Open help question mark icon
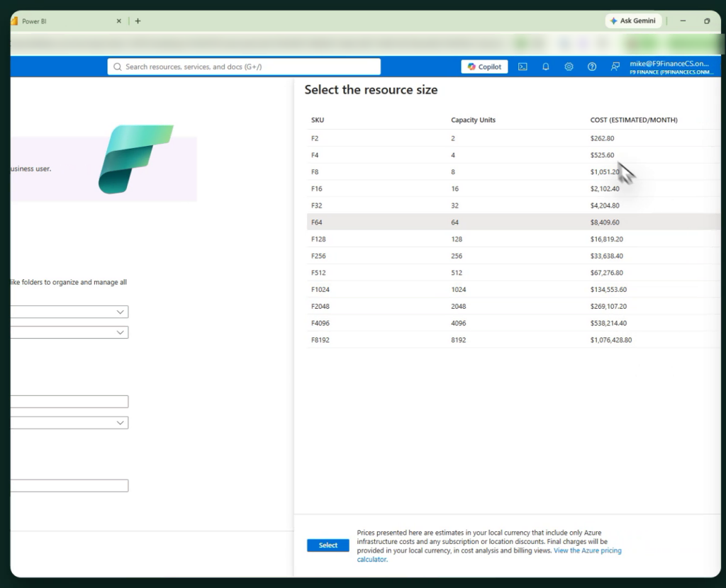726x588 pixels. point(592,67)
